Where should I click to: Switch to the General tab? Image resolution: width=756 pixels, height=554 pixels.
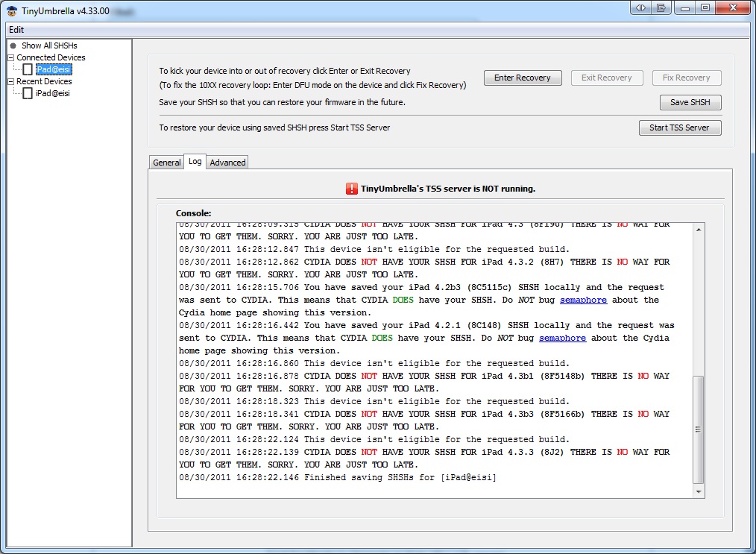tap(167, 163)
